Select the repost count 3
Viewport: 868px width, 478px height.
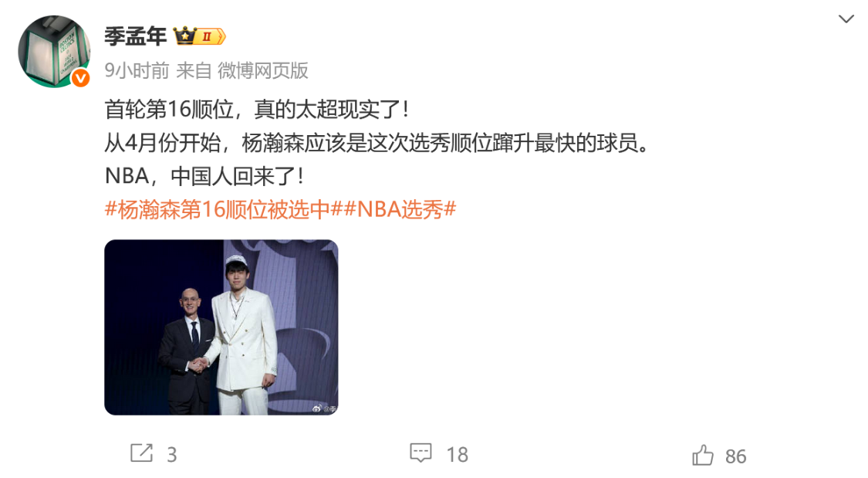pyautogui.click(x=171, y=455)
